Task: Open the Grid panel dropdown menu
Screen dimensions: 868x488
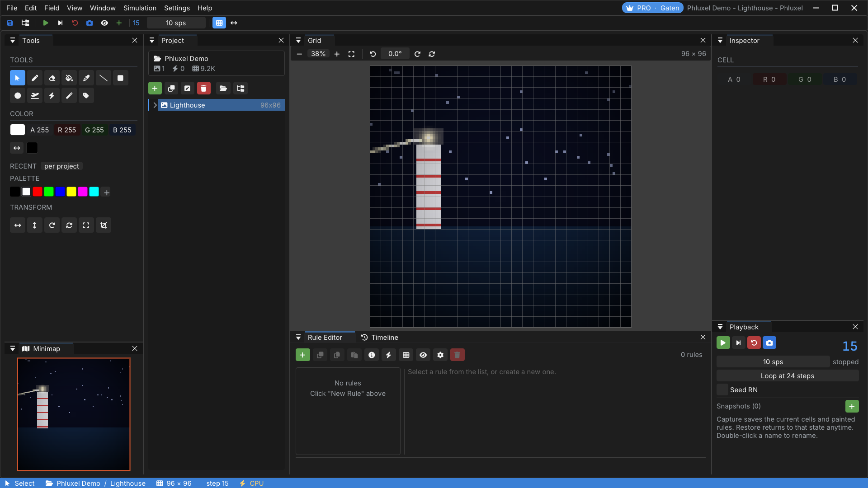Action: click(298, 41)
